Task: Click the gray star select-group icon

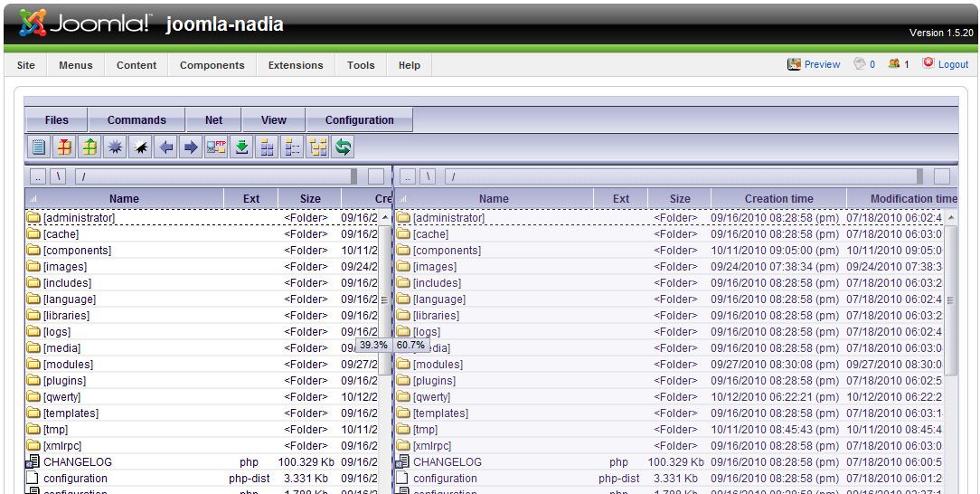Action: tap(115, 147)
